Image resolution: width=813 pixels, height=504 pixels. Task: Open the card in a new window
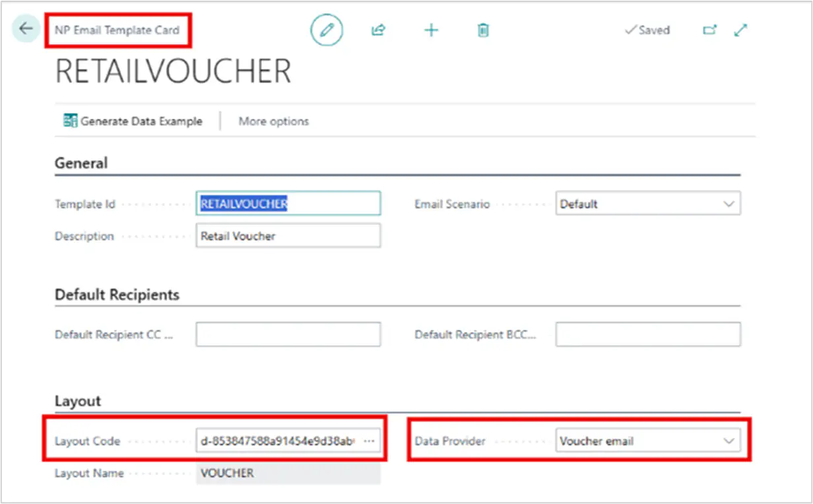point(709,30)
